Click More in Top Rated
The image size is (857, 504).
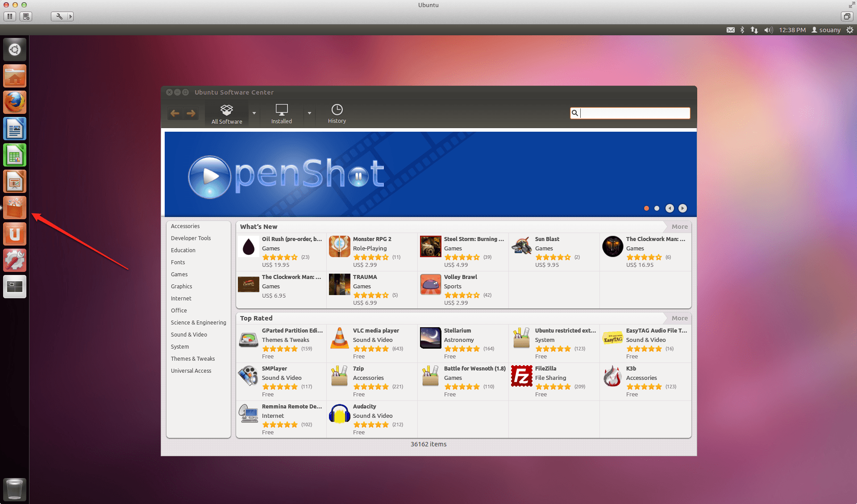pyautogui.click(x=679, y=318)
